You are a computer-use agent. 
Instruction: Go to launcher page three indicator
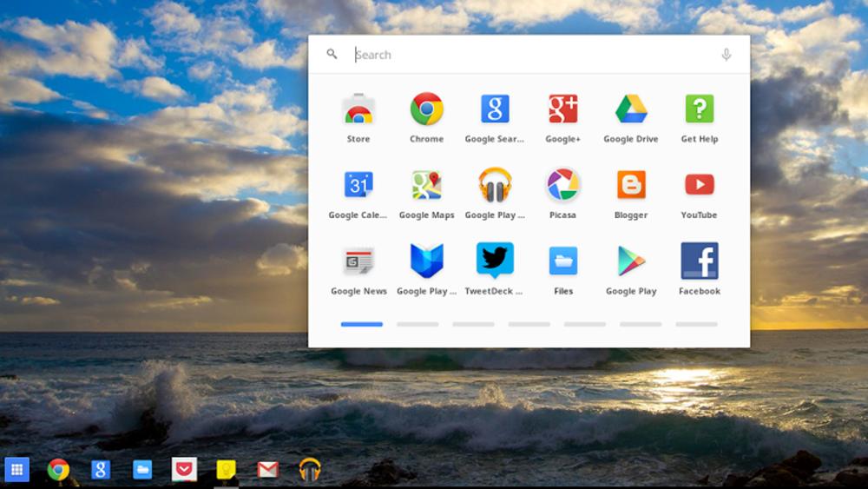[473, 324]
